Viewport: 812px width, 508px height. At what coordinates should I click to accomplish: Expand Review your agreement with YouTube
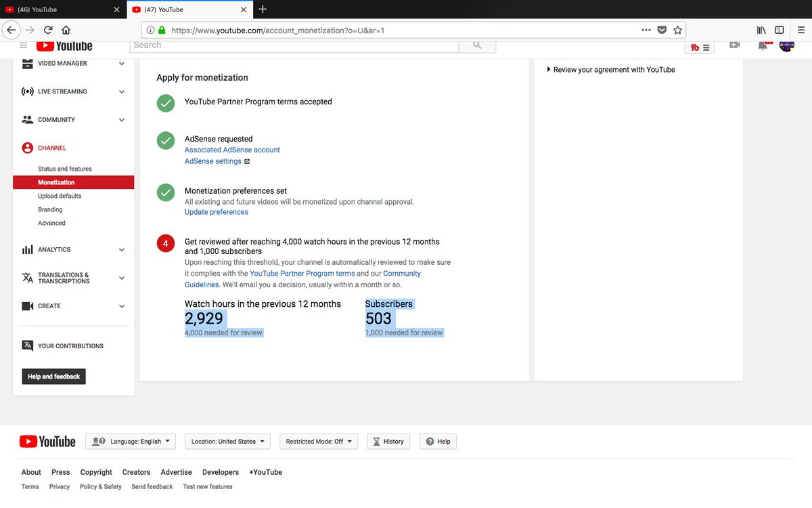click(x=610, y=70)
